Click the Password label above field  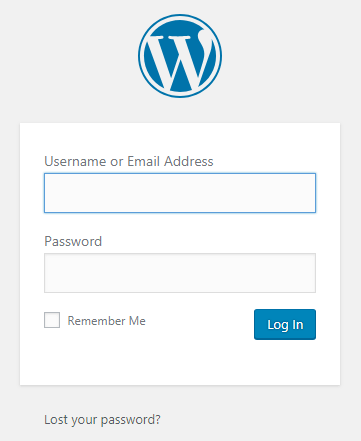click(x=73, y=241)
